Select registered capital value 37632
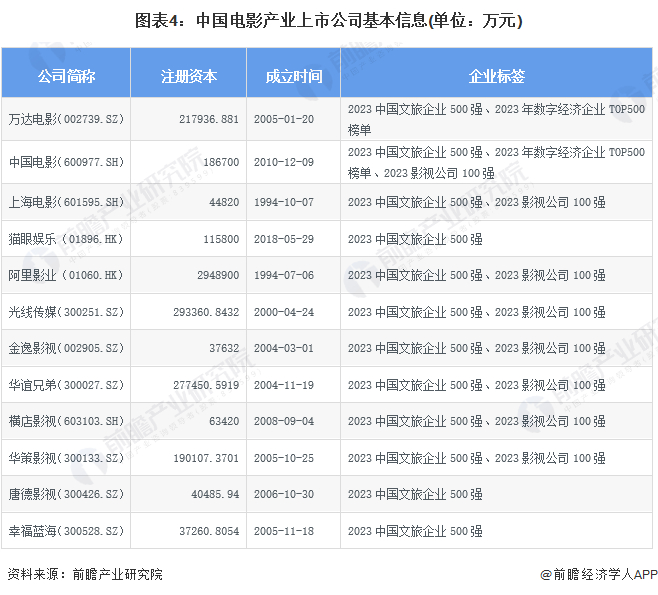The width and height of the screenshot is (658, 595). [224, 348]
